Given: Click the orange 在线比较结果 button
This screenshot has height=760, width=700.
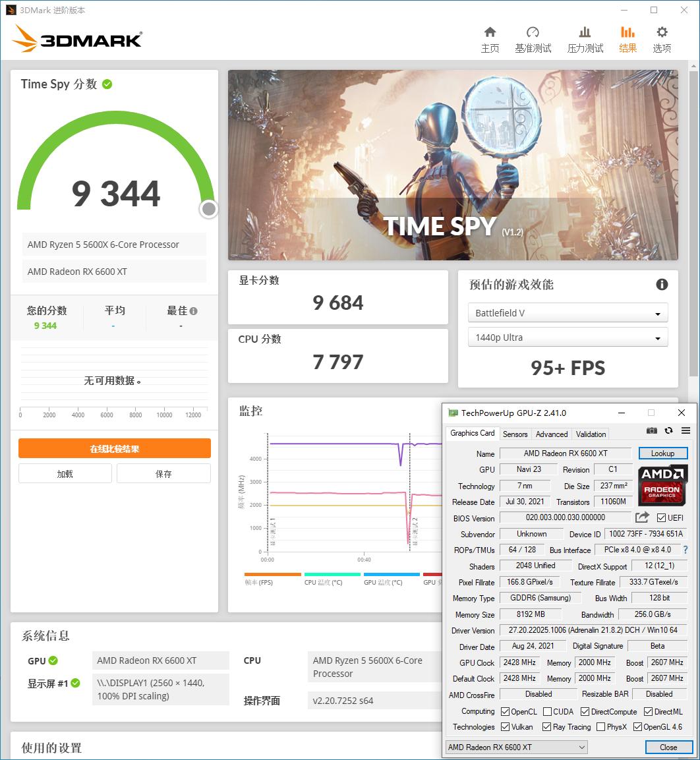Looking at the screenshot, I should click(x=114, y=448).
